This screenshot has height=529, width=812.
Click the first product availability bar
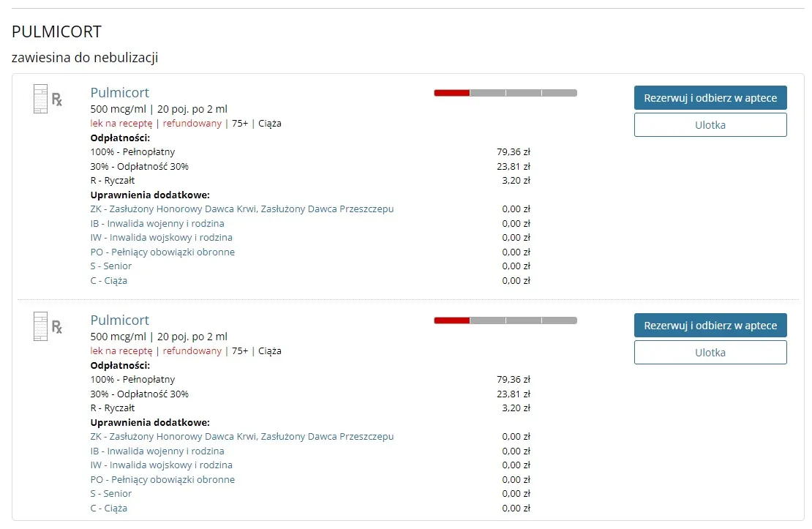click(505, 93)
